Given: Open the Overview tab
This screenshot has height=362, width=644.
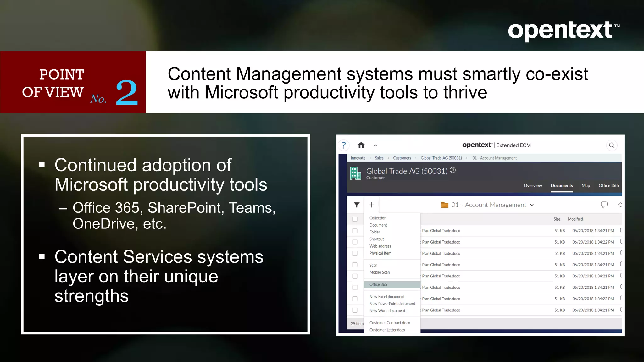Looking at the screenshot, I should [533, 185].
